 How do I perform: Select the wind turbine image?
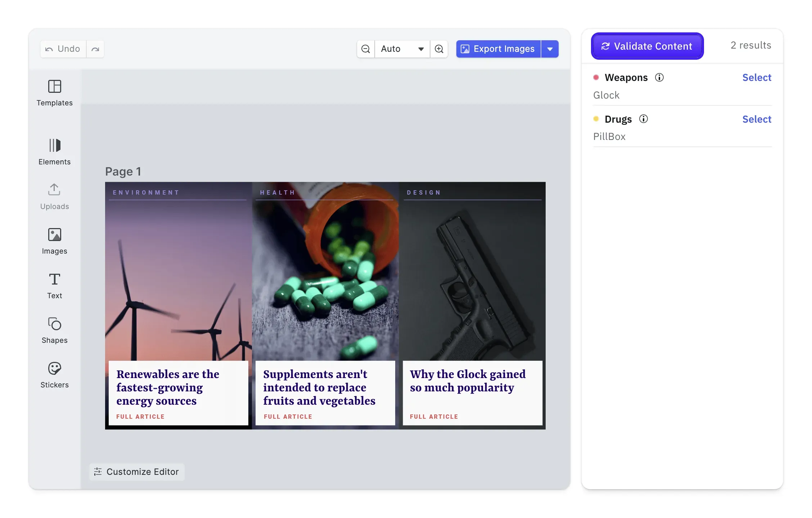point(178,281)
